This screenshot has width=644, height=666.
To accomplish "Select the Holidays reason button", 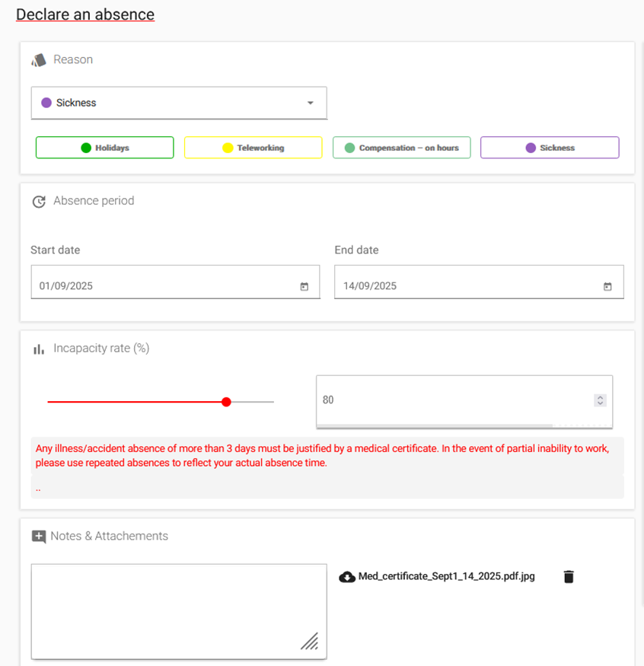I will [x=104, y=148].
